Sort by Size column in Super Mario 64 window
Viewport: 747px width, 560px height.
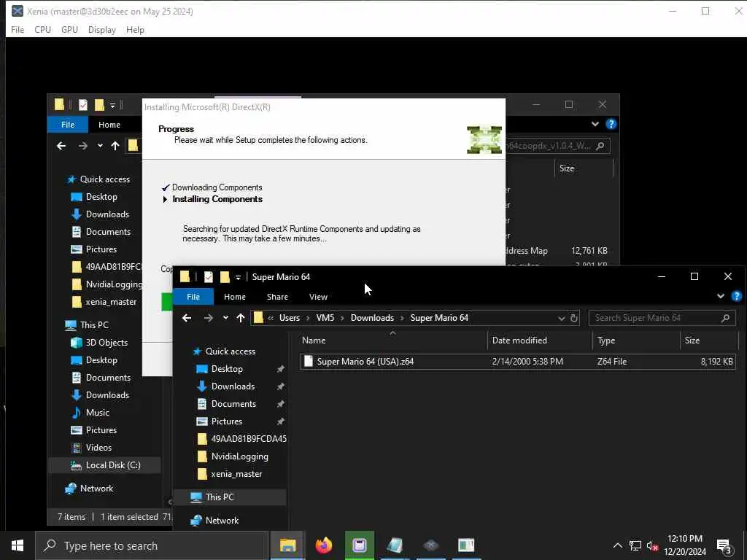(x=692, y=341)
